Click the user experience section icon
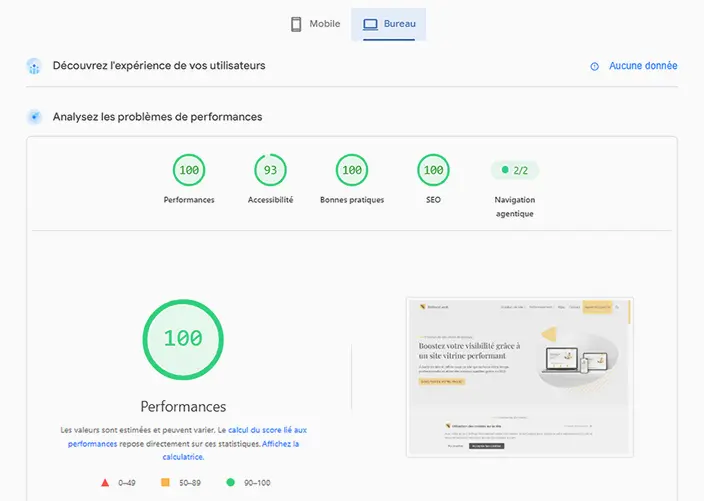 [x=34, y=66]
